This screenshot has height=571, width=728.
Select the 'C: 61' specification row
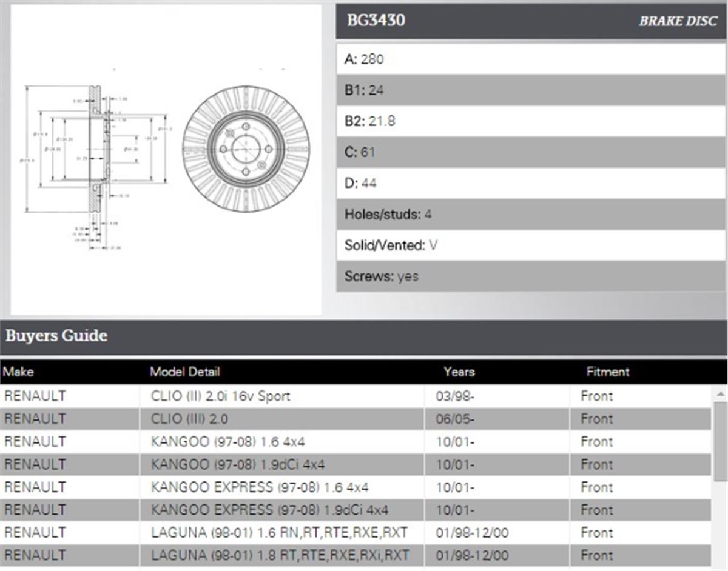531,152
